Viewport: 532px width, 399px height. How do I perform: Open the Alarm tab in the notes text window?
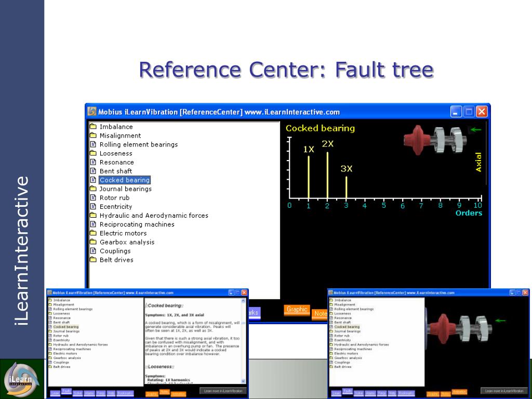point(89,393)
